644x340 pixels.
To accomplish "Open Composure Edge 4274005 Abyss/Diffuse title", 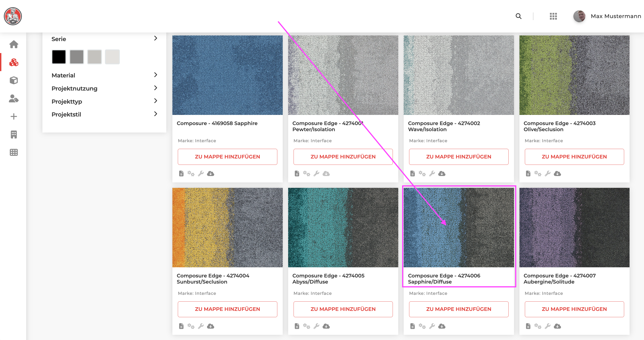I will (328, 279).
